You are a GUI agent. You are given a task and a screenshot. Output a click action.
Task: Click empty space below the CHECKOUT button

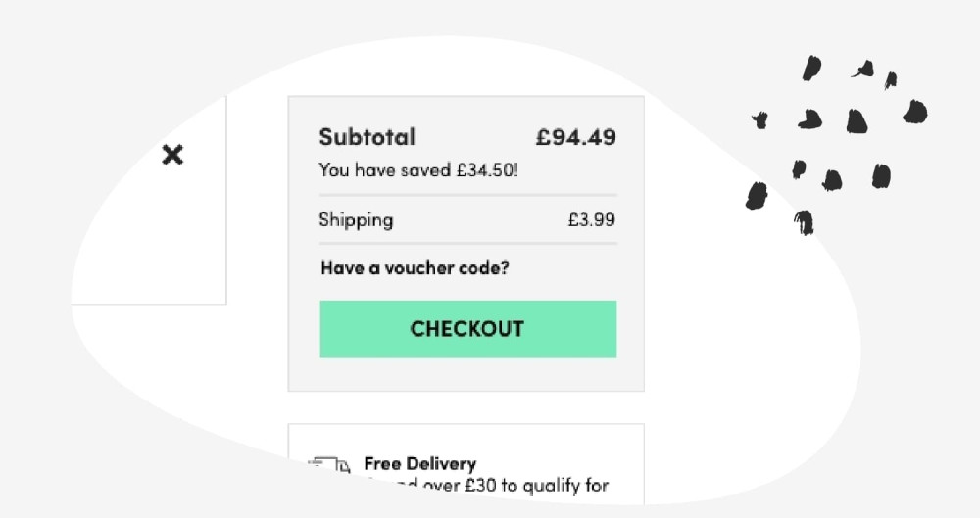[466, 375]
